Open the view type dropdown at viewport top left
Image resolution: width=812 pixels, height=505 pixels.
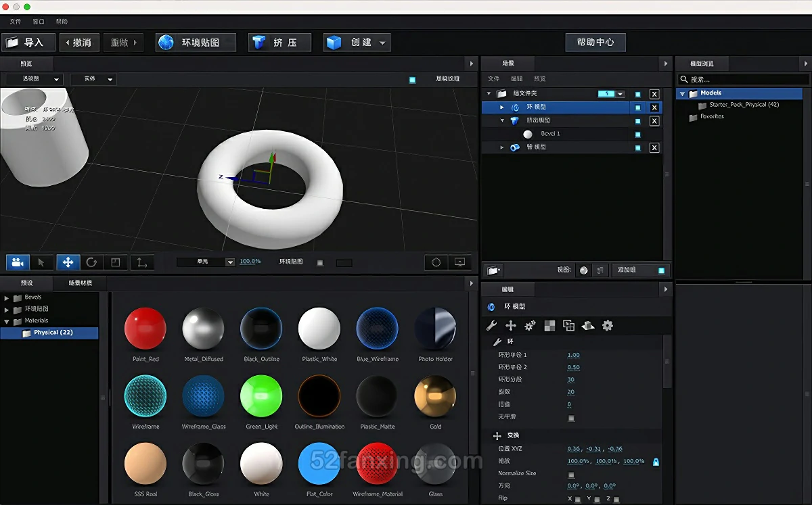(x=34, y=79)
